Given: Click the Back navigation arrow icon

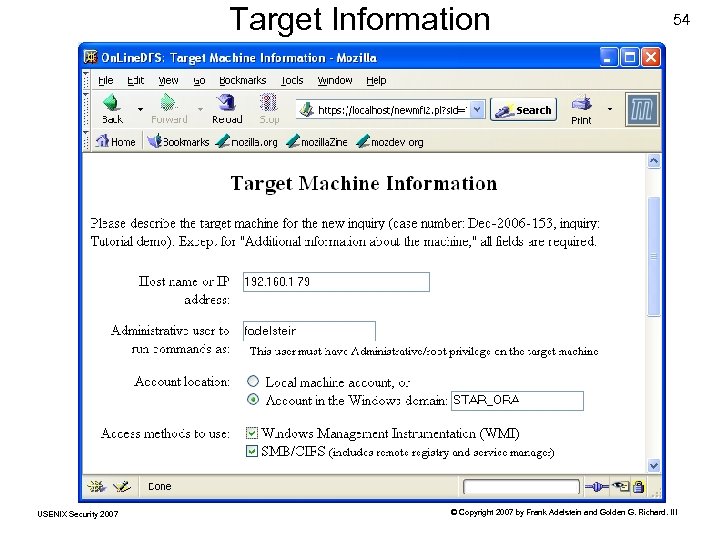Looking at the screenshot, I should (112, 103).
